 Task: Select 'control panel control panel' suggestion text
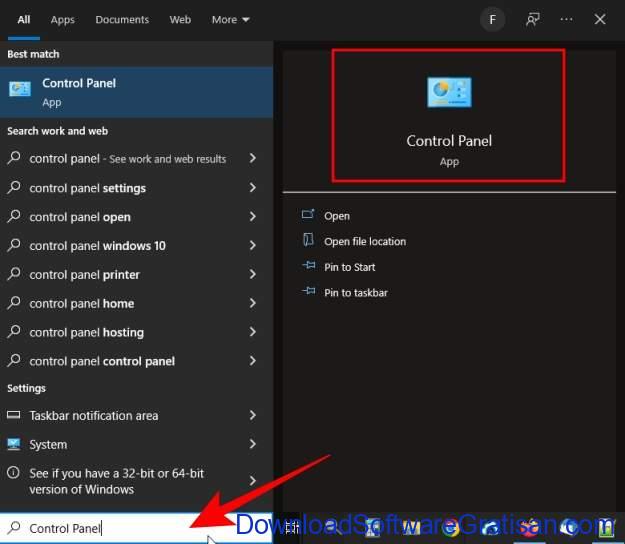click(102, 361)
